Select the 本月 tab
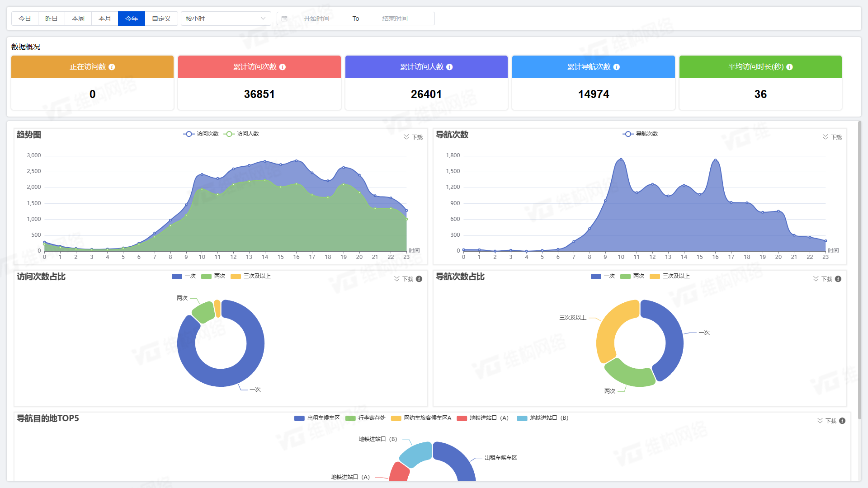Viewport: 868px width, 488px height. coord(105,19)
